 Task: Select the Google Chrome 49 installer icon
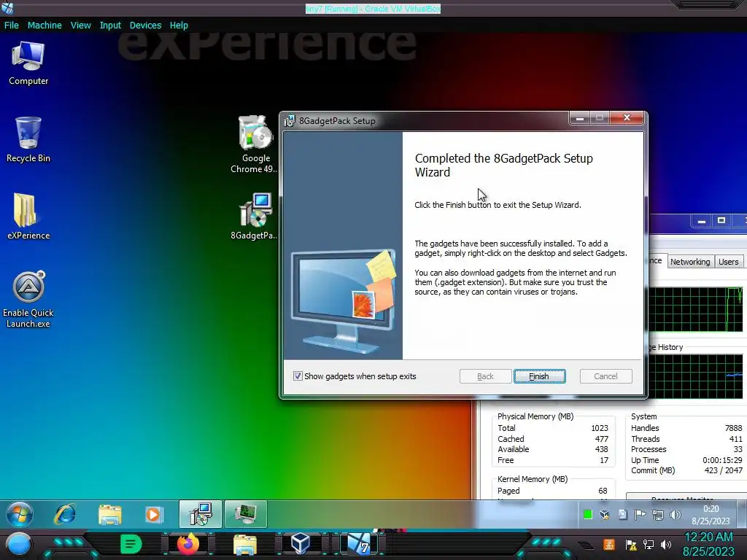(255, 144)
